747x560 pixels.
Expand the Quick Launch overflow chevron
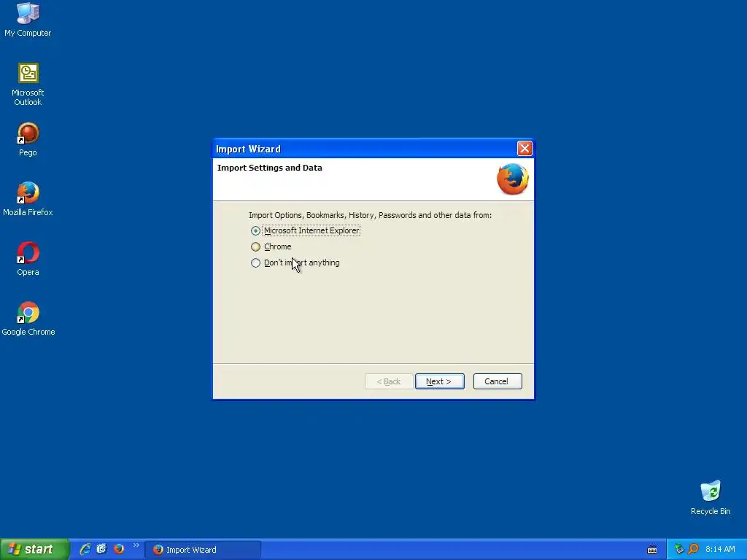coord(136,545)
